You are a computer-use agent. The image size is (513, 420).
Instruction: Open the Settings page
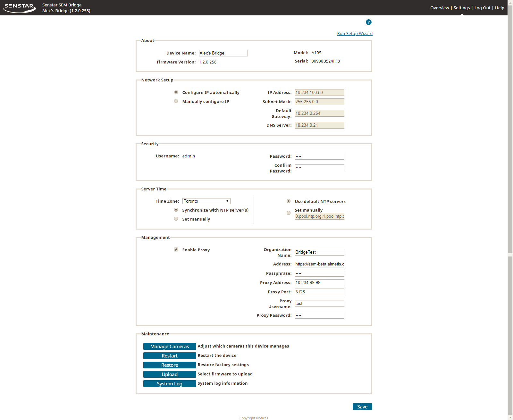tap(462, 8)
